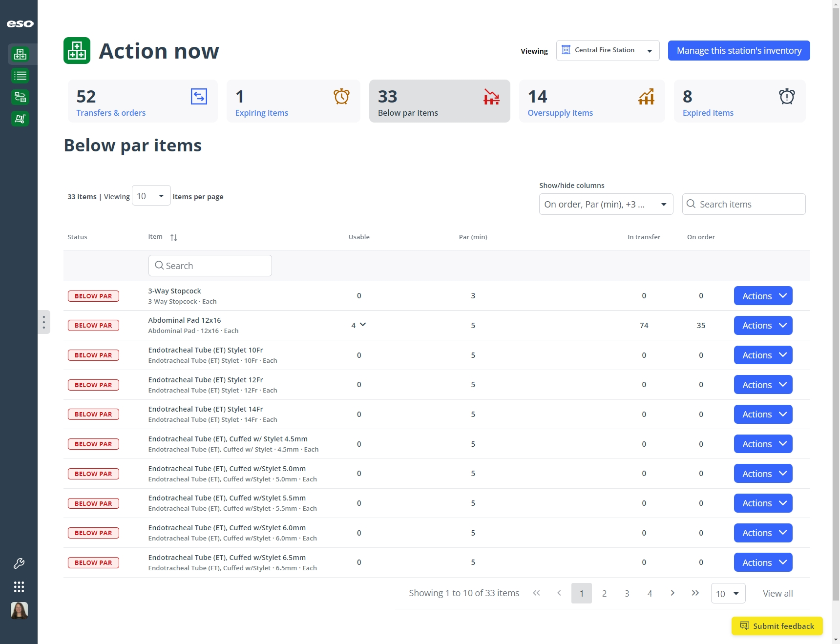Click the Submit feedback button
The width and height of the screenshot is (840, 644).
pos(777,626)
